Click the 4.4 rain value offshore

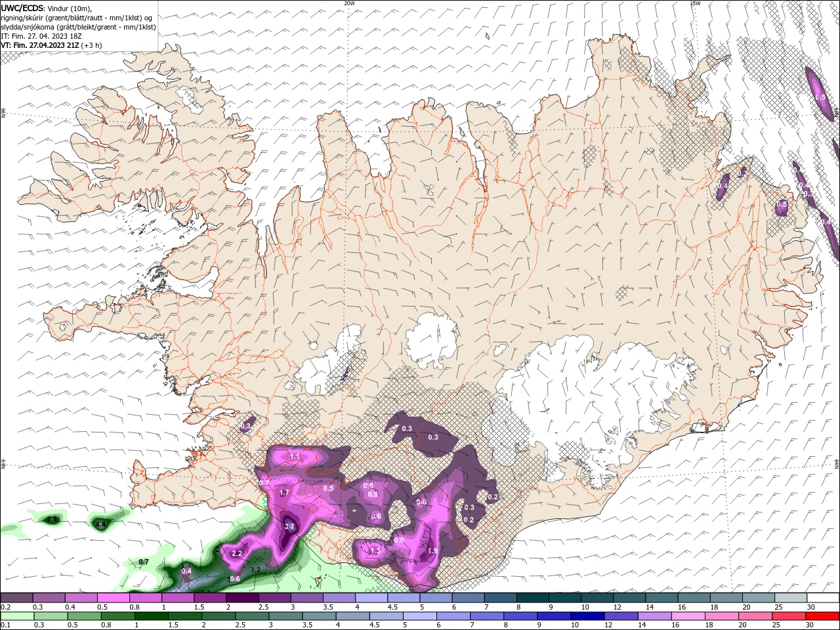tap(100, 525)
